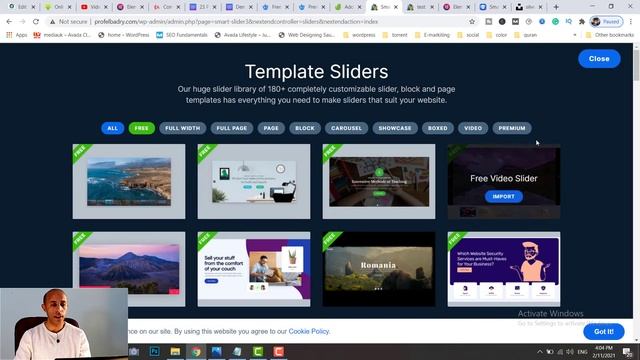Viewport: 640px width, 360px height.
Task: Reload the current browser page
Action: click(x=36, y=22)
